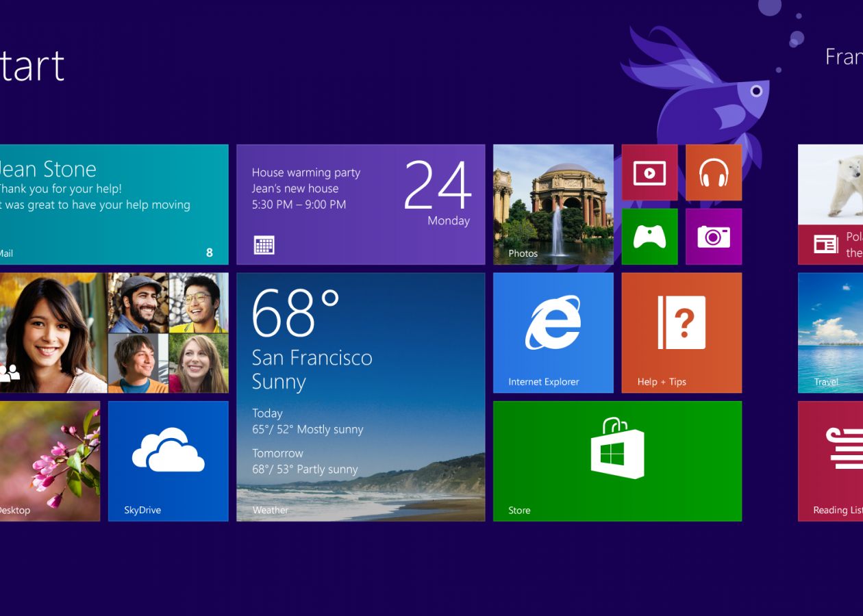Launch Music from its headphones tile

point(713,172)
